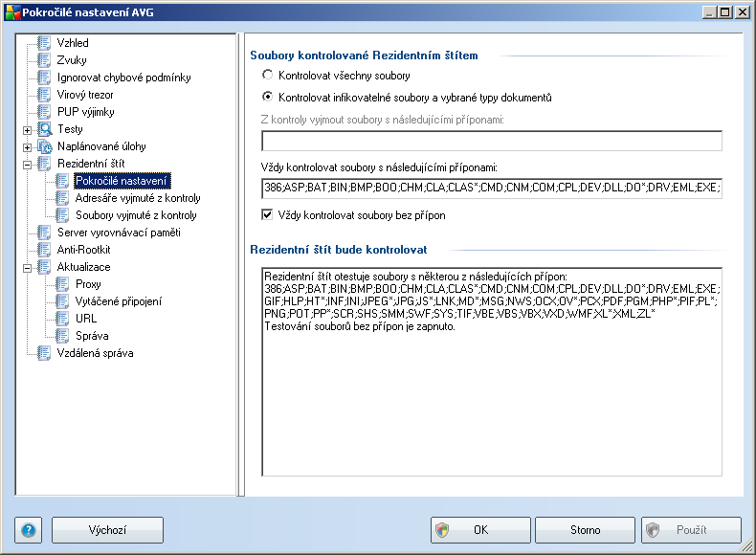Click the clock icon beside Naplánované úlohy
Viewport: 756px width, 555px height.
(x=45, y=146)
